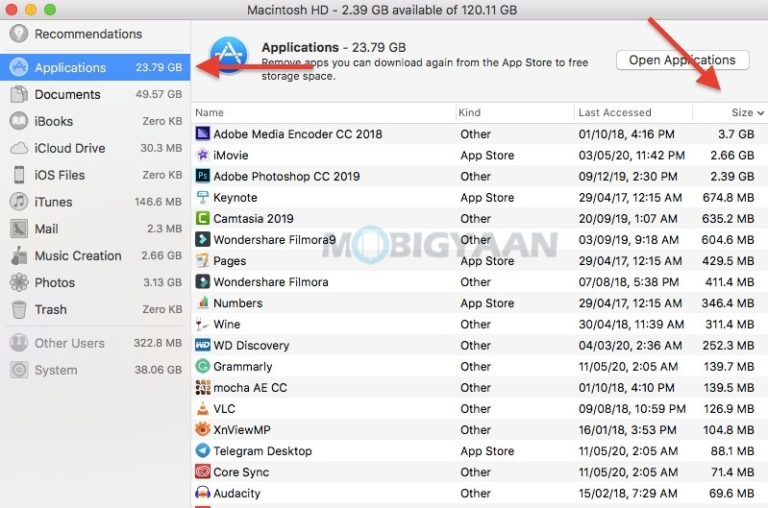The height and width of the screenshot is (508, 768).
Task: Click the Pages app icon
Action: pyautogui.click(x=203, y=261)
